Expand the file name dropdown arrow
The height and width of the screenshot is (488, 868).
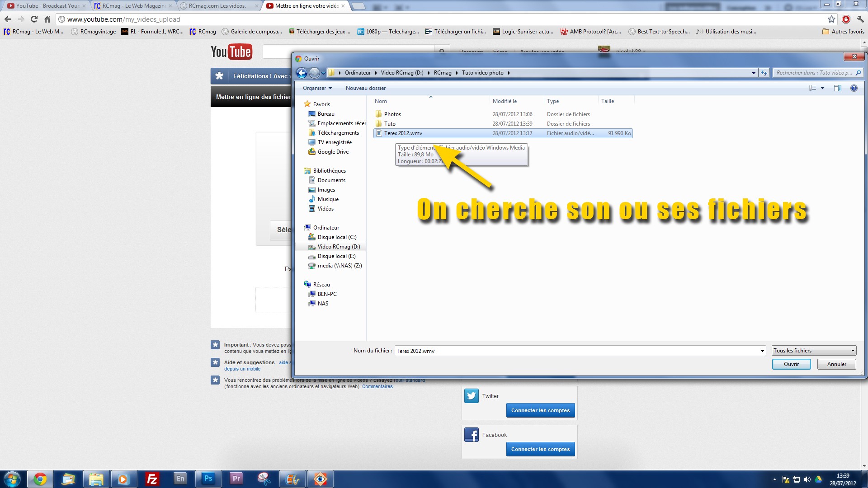(762, 351)
